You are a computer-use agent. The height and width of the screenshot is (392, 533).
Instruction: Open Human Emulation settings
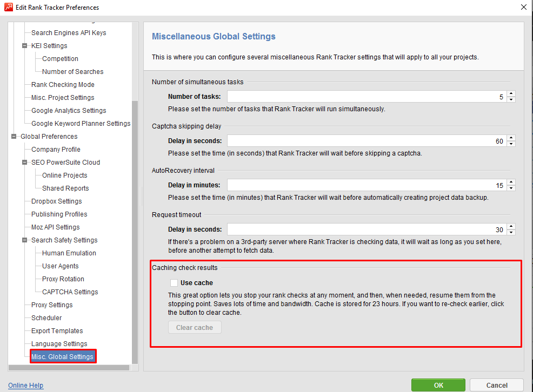[69, 253]
